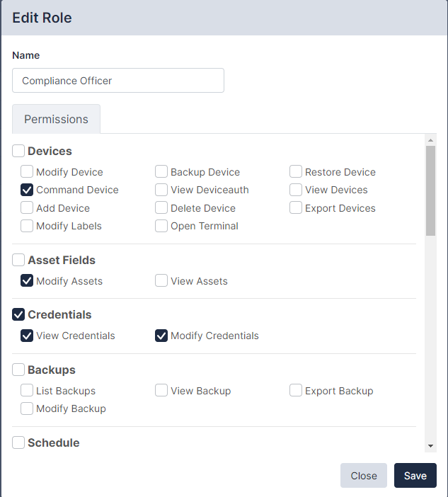Click the permissions list scrollbar thumb
Screen dimensions: 448x497
coord(430,190)
